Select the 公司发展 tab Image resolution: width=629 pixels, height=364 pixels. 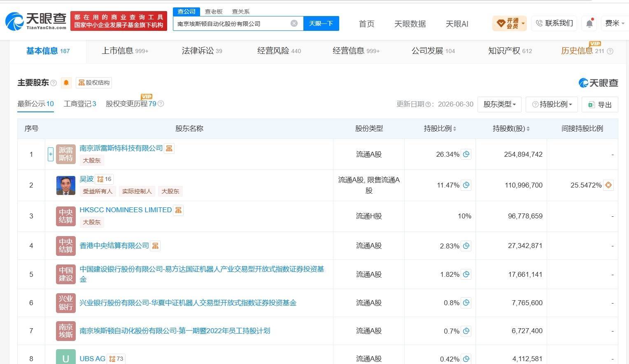point(433,51)
